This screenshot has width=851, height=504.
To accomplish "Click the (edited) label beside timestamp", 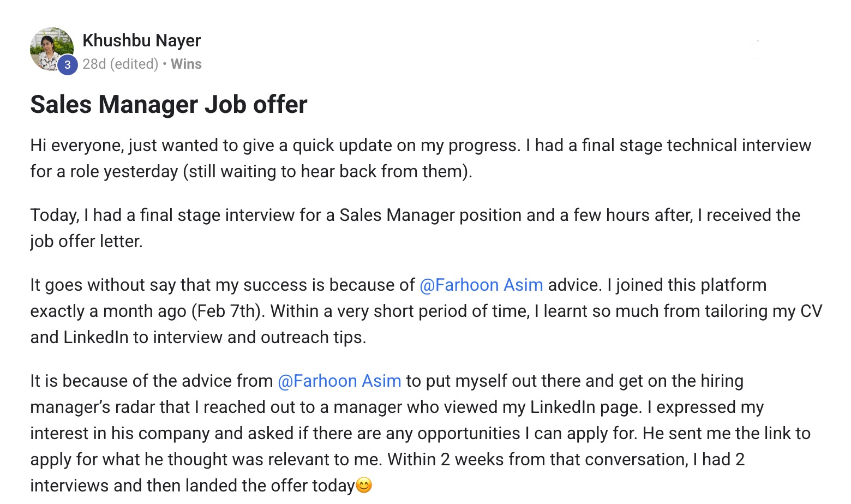I will coord(134,64).
